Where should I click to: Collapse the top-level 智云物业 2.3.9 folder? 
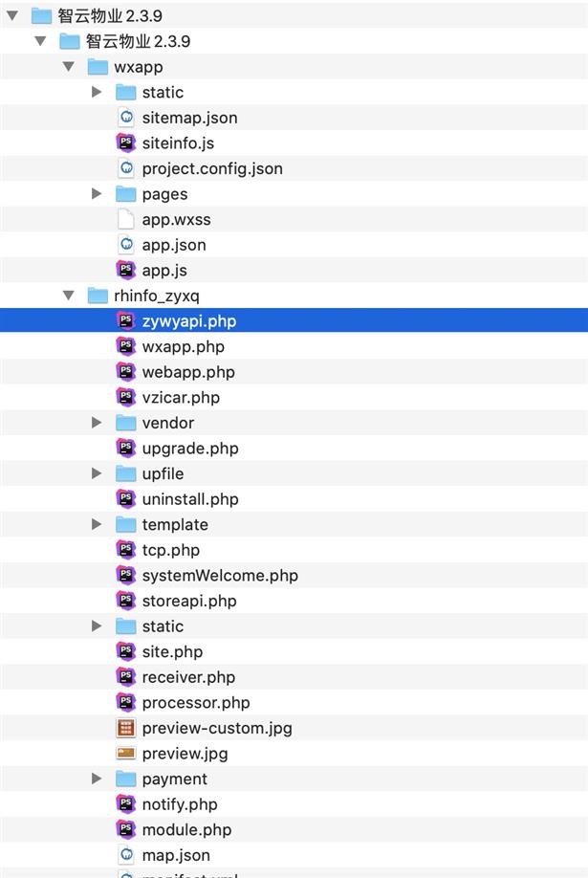[x=12, y=15]
